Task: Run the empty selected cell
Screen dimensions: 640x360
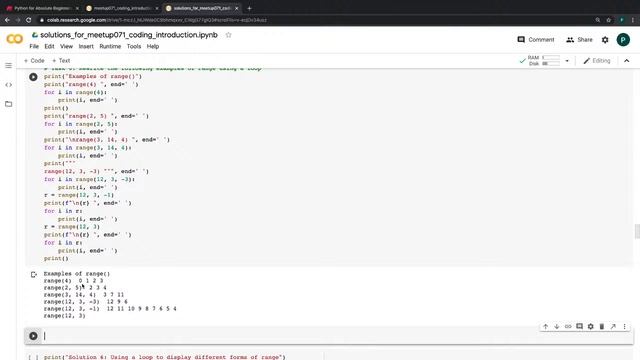Action: tap(33, 336)
